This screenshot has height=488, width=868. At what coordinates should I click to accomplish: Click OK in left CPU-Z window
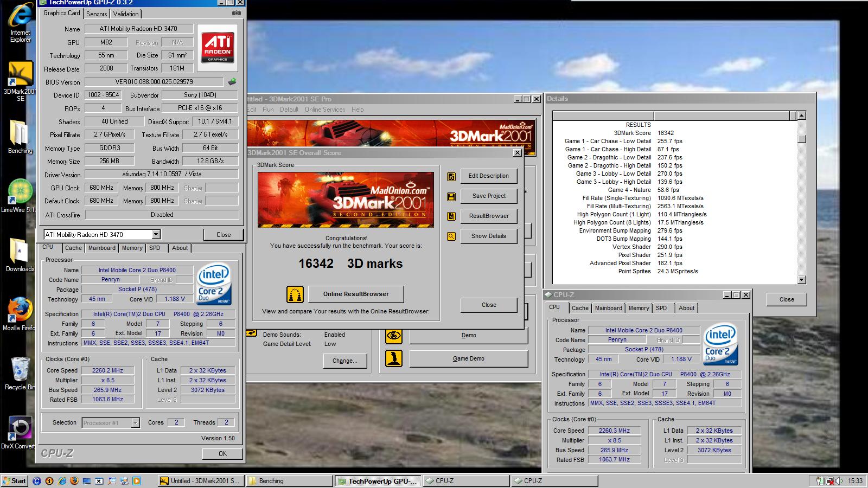(222, 454)
